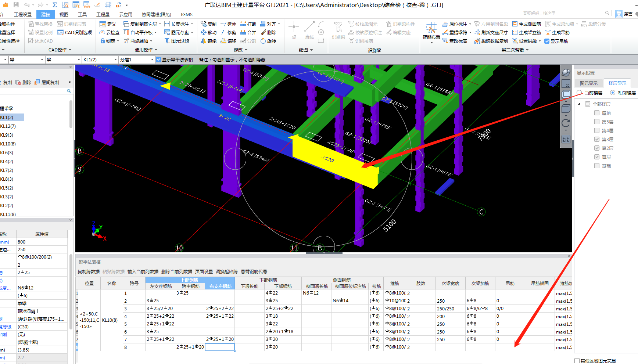Expand 原位标注 dropdown arrow
This screenshot has width=638, height=364.
(x=470, y=24)
